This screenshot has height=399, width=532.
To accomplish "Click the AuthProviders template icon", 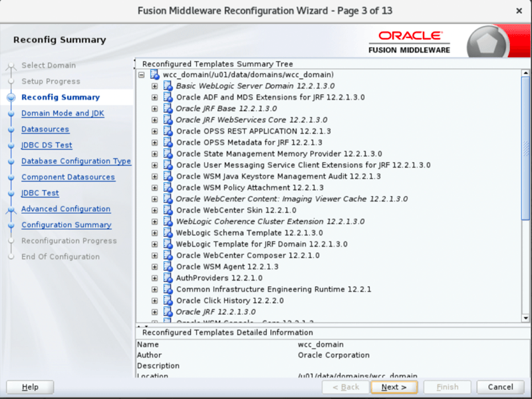I will (x=168, y=278).
